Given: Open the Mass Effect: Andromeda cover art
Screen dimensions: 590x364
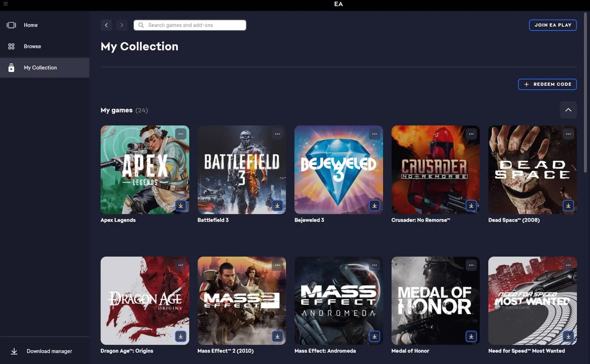Looking at the screenshot, I should [x=339, y=301].
